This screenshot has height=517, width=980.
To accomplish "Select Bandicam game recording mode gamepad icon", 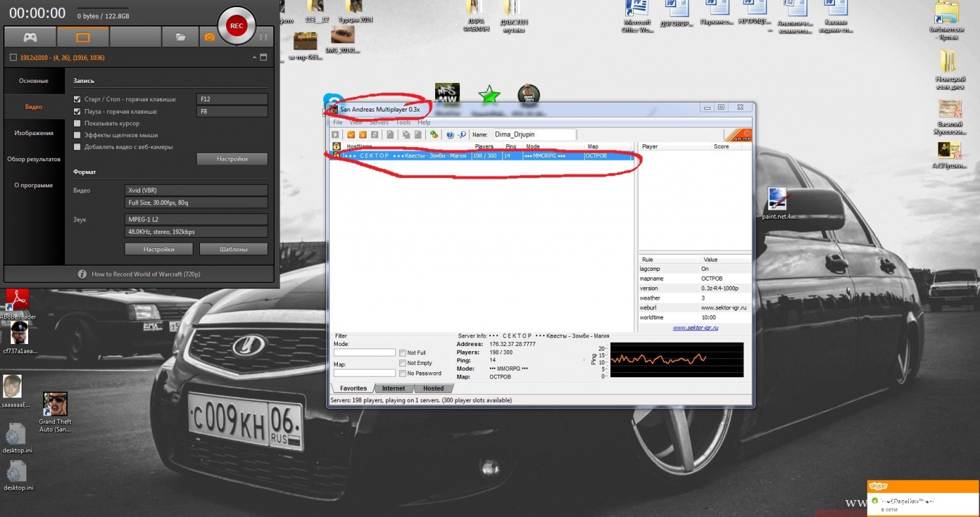I will point(30,37).
